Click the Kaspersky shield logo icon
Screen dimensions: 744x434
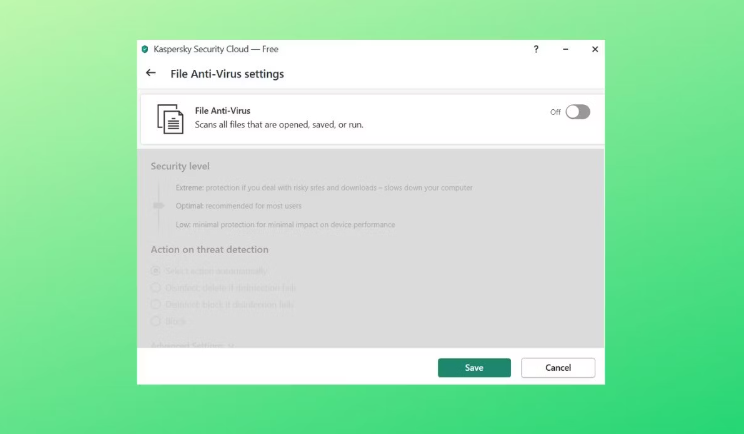145,49
